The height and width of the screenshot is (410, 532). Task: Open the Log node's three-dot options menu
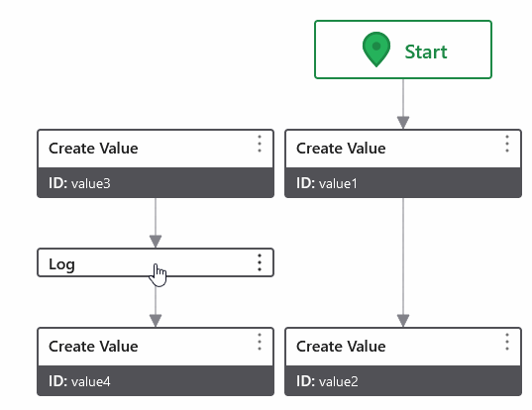point(260,262)
